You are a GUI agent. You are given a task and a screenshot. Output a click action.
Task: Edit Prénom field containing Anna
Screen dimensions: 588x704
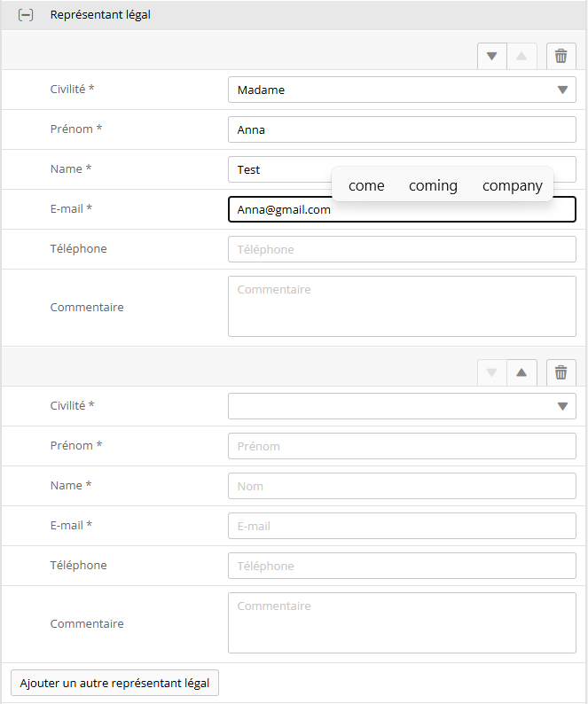(402, 129)
